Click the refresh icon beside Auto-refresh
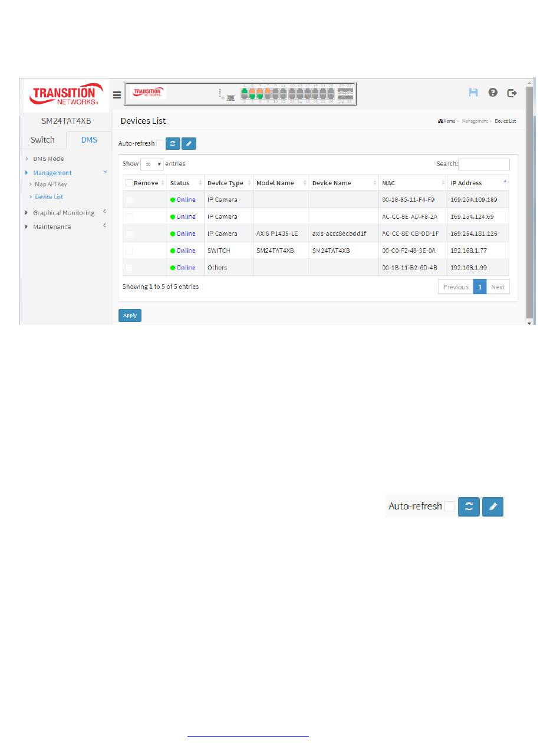Viewport: 560px width, 743px height. coord(173,143)
